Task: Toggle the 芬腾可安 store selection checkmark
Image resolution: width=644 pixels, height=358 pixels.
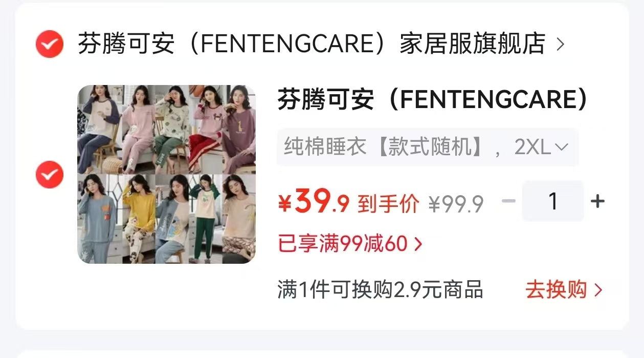Action: (50, 44)
